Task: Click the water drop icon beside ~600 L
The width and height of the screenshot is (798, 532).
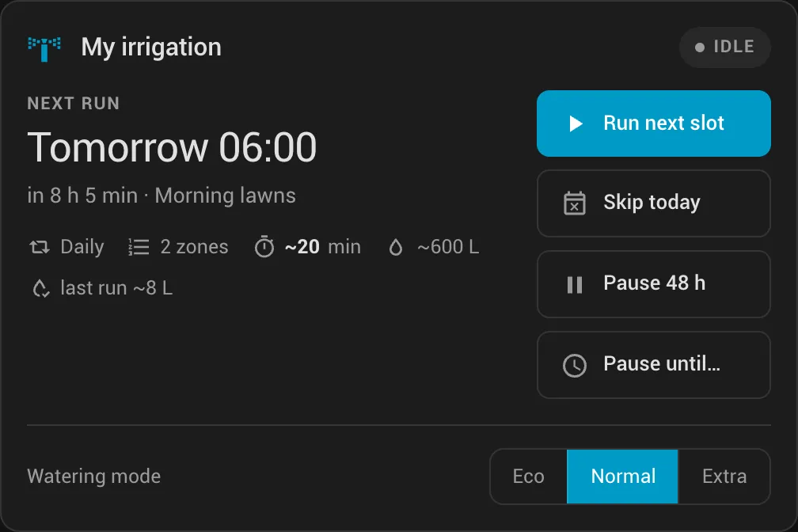Action: [396, 248]
